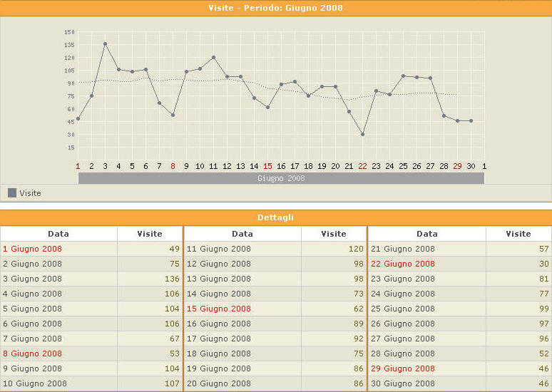
Task: Click day label 30 on the chart axis
Action: [471, 166]
